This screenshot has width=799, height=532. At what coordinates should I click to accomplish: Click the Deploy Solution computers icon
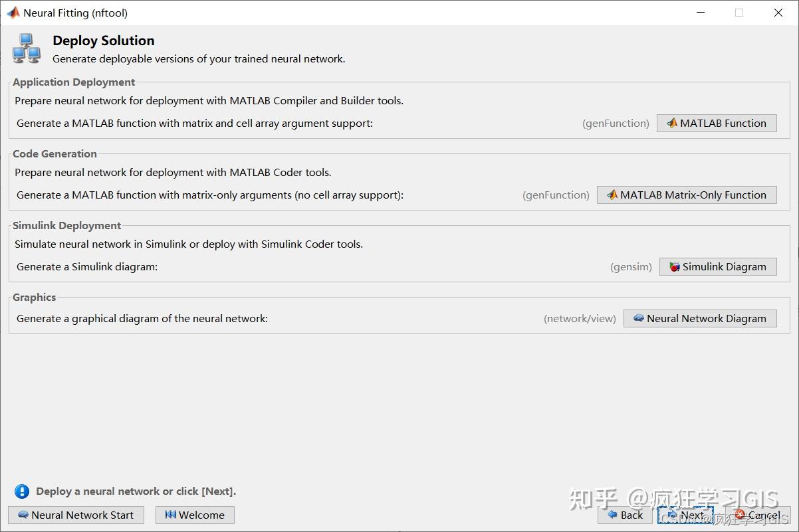27,49
